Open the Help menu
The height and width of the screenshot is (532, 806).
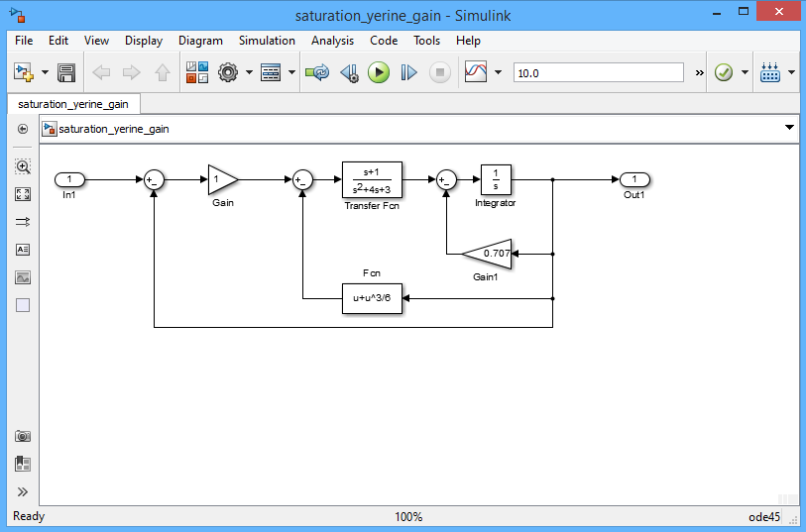[468, 41]
